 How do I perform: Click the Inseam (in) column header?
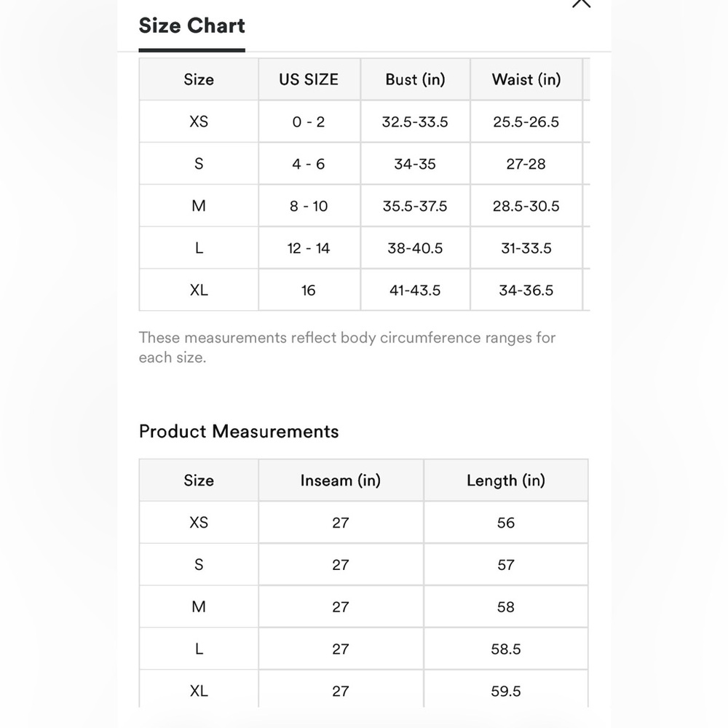(x=341, y=480)
